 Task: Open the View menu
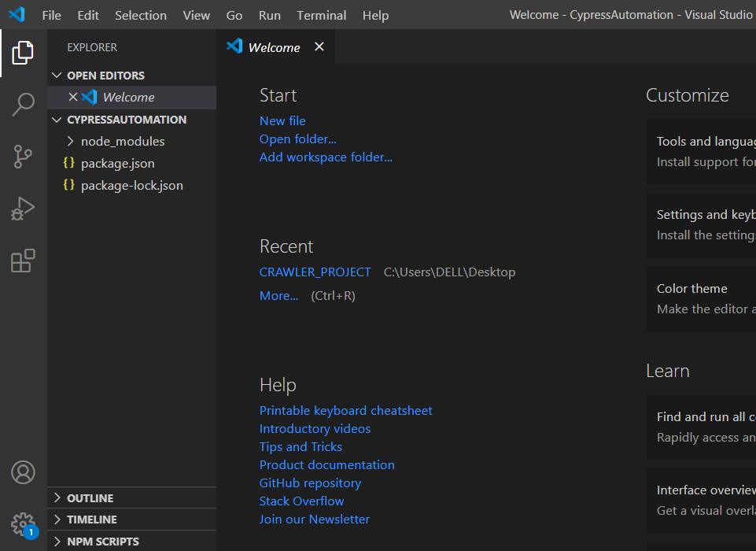(x=196, y=16)
